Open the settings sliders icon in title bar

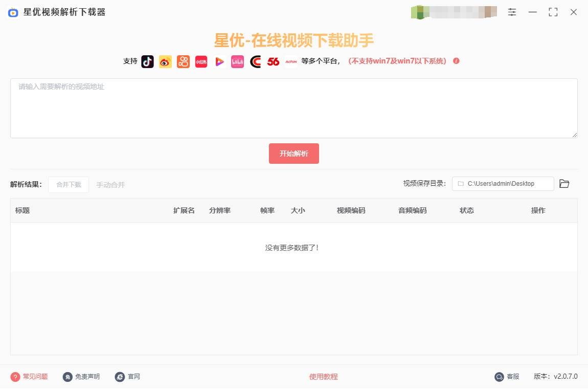tap(512, 12)
